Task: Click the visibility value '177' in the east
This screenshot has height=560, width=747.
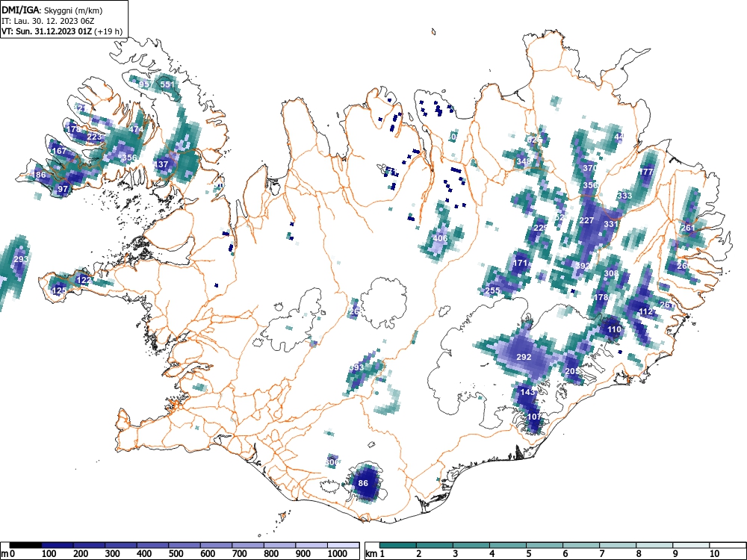Action: (x=646, y=172)
